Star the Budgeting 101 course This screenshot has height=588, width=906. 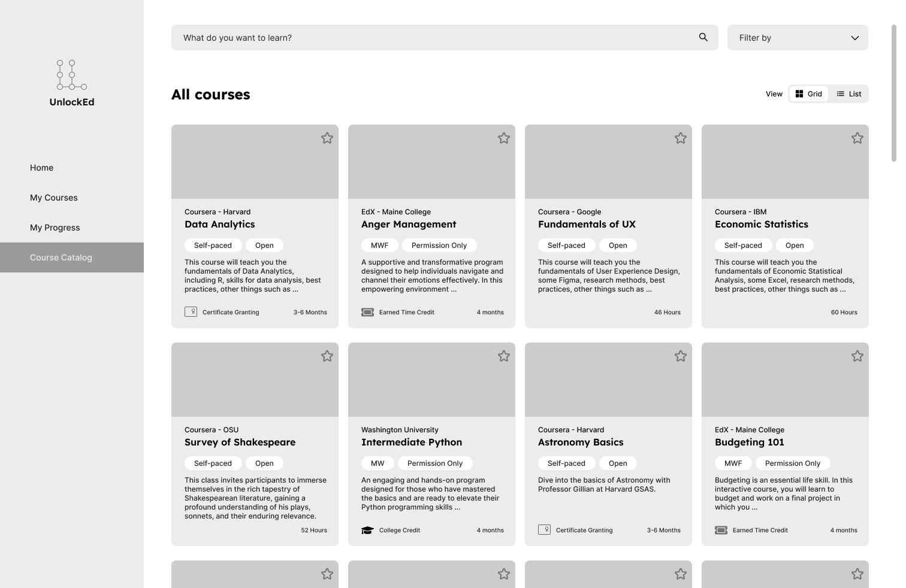(857, 356)
